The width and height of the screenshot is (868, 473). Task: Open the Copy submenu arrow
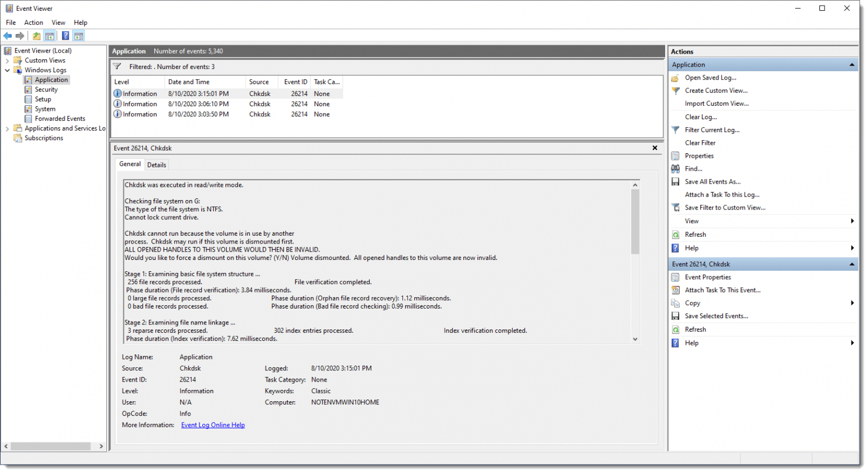tap(852, 303)
